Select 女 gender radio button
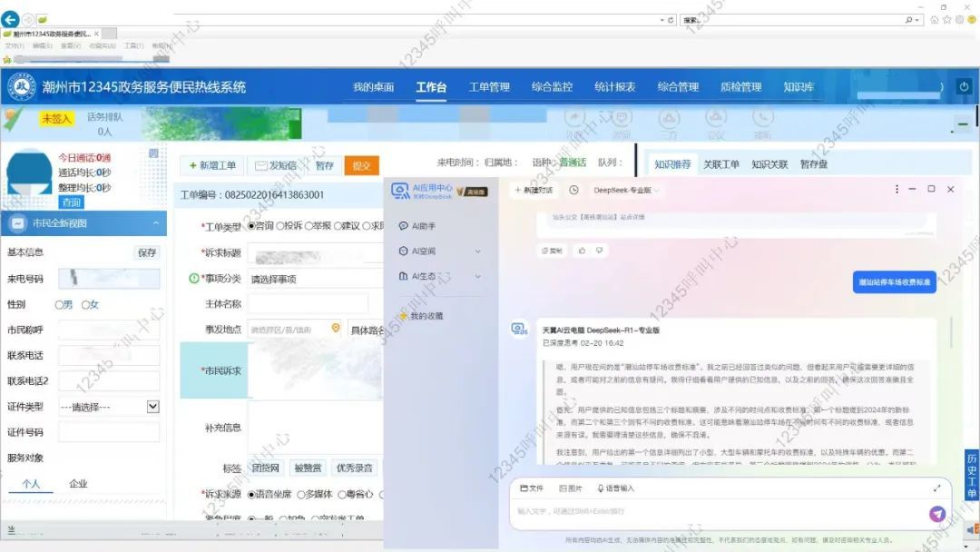The image size is (980, 552). tap(86, 305)
